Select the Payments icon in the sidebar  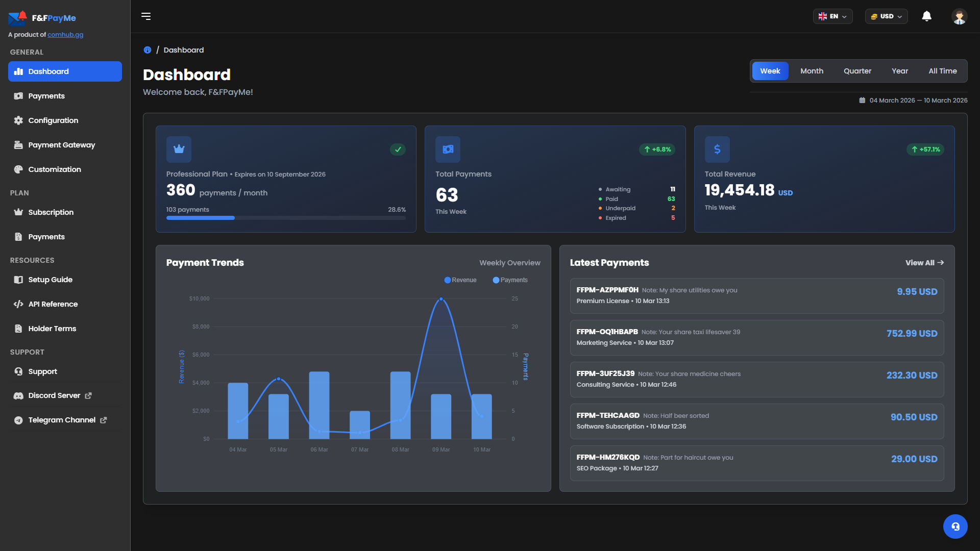(18, 96)
